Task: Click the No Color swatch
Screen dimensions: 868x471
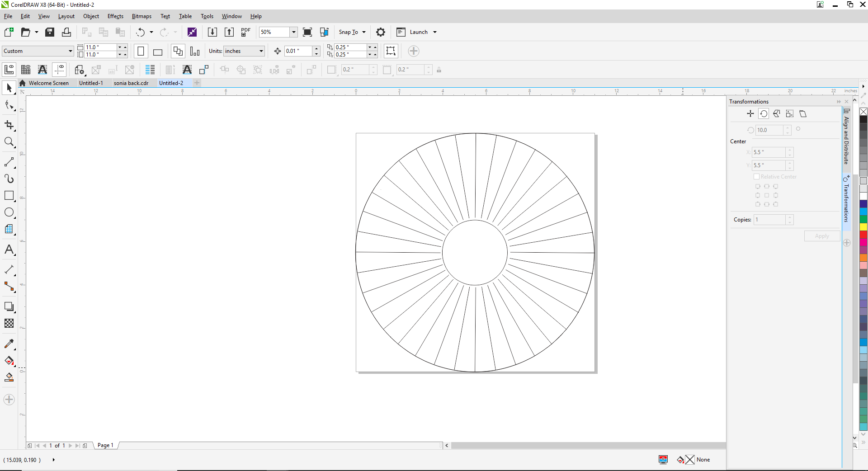Action: (x=863, y=112)
